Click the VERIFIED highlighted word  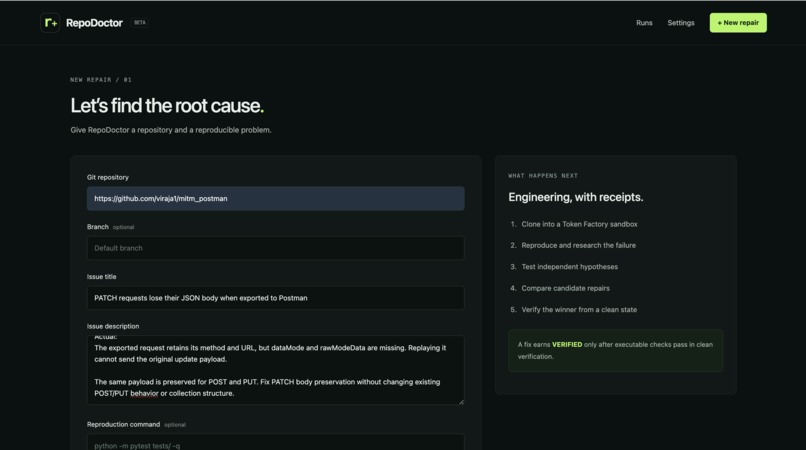(x=567, y=345)
